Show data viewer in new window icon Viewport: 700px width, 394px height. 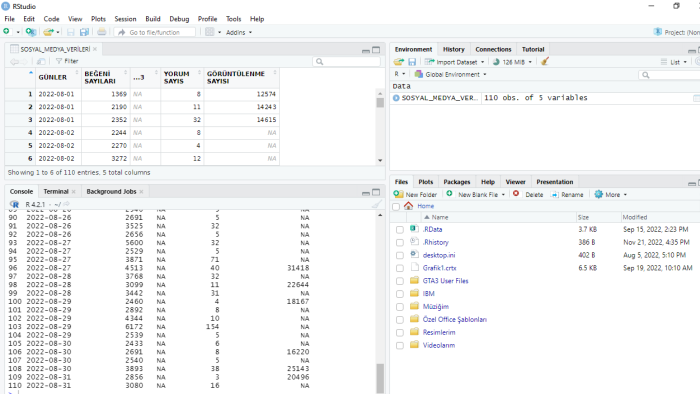pos(41,61)
